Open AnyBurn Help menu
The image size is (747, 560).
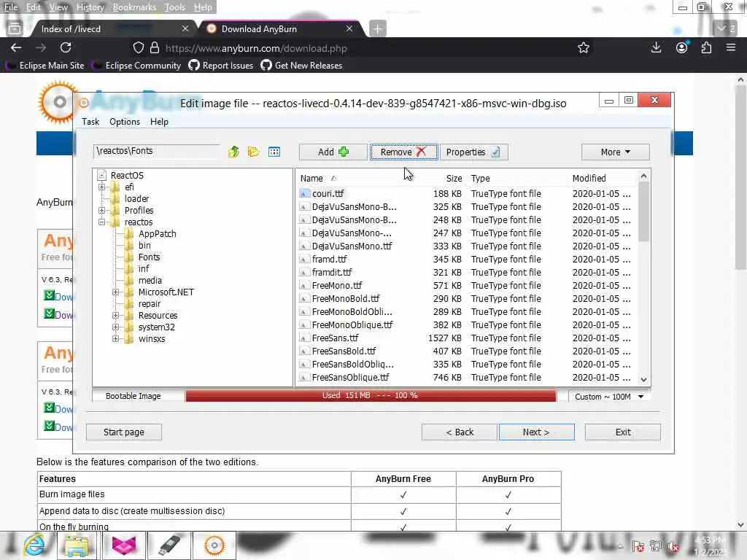pos(159,122)
